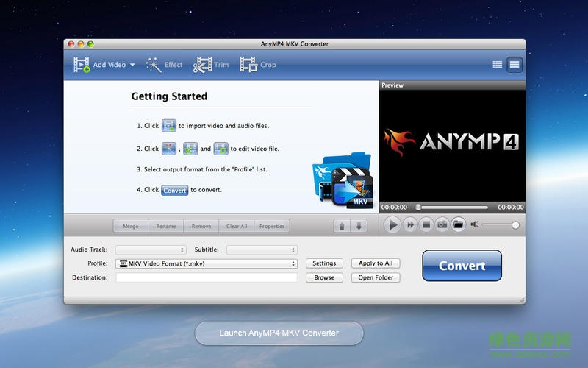The height and width of the screenshot is (368, 588).
Task: Click the Add Video film icon
Action: tap(82, 65)
